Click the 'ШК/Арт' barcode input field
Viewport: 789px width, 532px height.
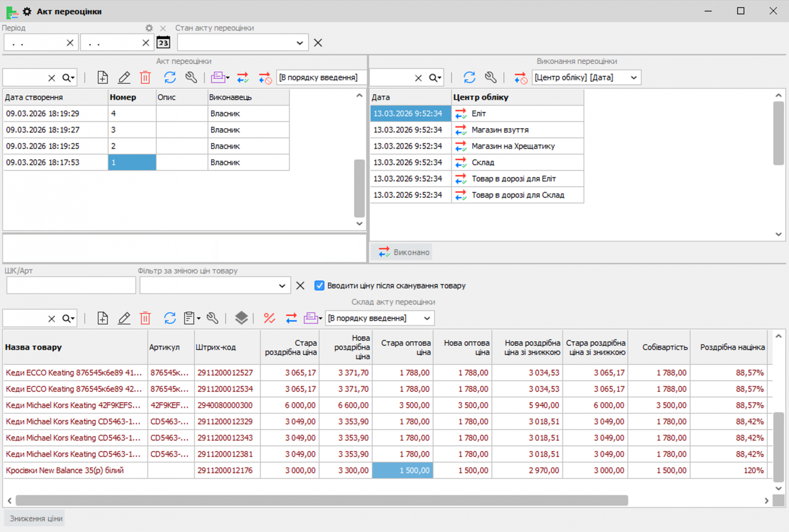71,285
